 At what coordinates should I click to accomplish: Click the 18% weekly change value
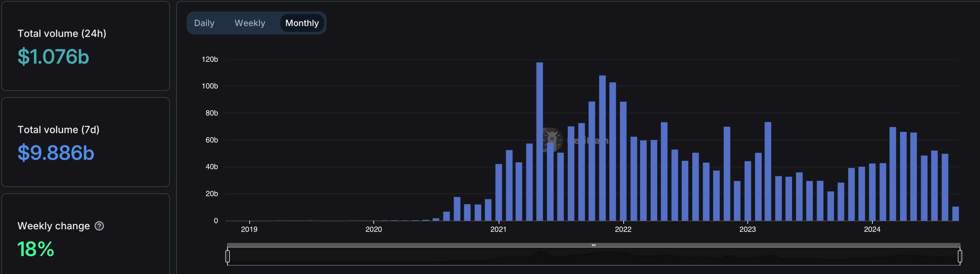(x=36, y=249)
